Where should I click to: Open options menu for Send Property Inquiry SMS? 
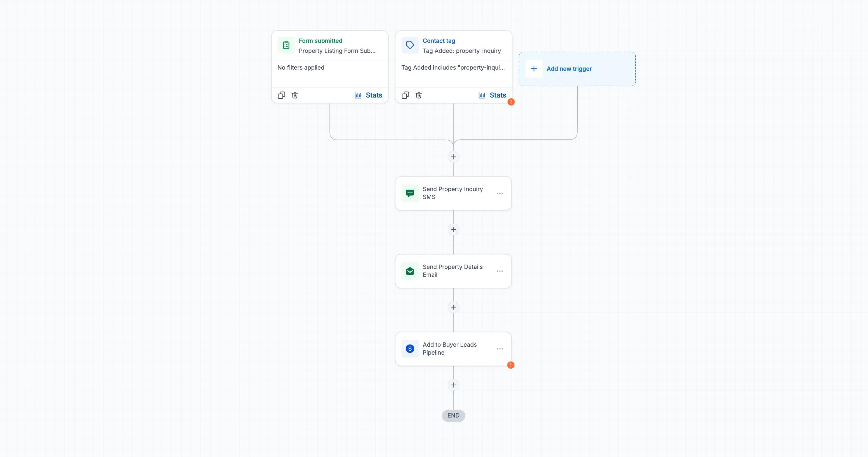[500, 194]
